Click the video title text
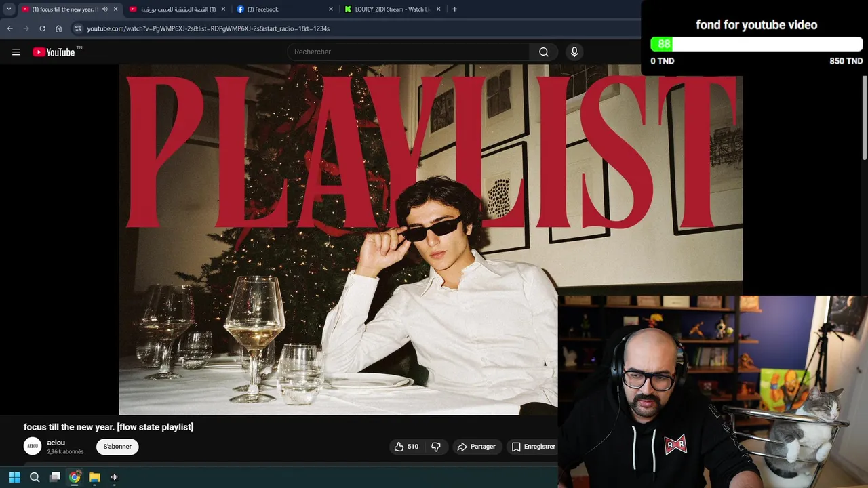868x488 pixels. (108, 427)
